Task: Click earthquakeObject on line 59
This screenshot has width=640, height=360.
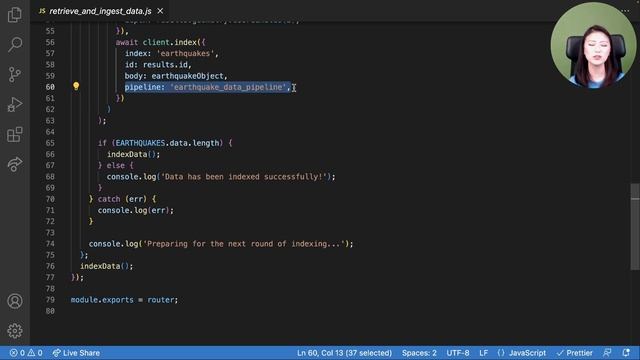Action: click(187, 76)
